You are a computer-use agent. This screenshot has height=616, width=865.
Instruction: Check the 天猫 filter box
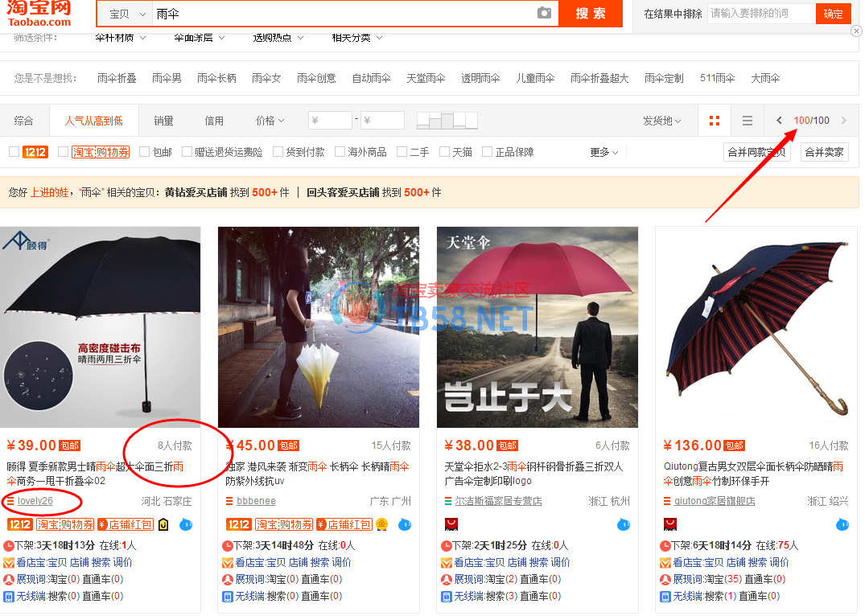coord(444,152)
